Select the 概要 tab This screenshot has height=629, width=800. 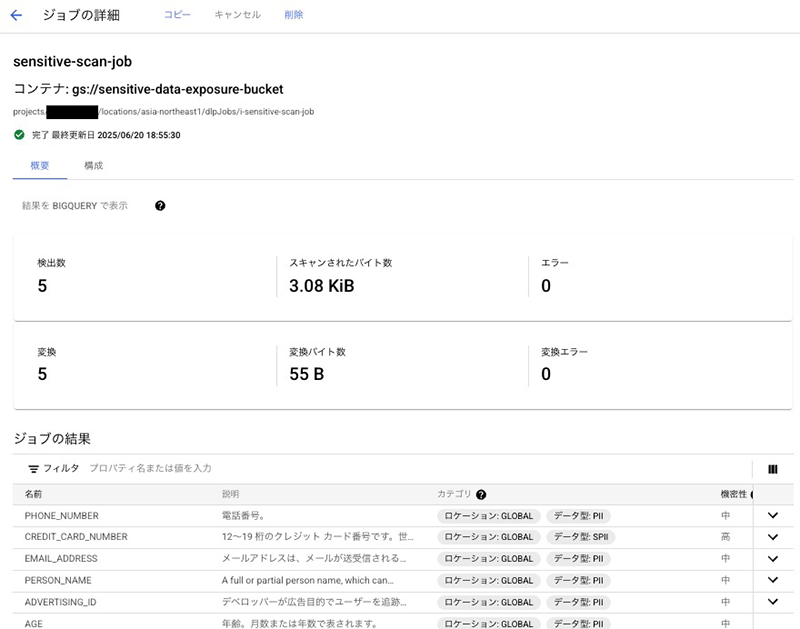[40, 165]
